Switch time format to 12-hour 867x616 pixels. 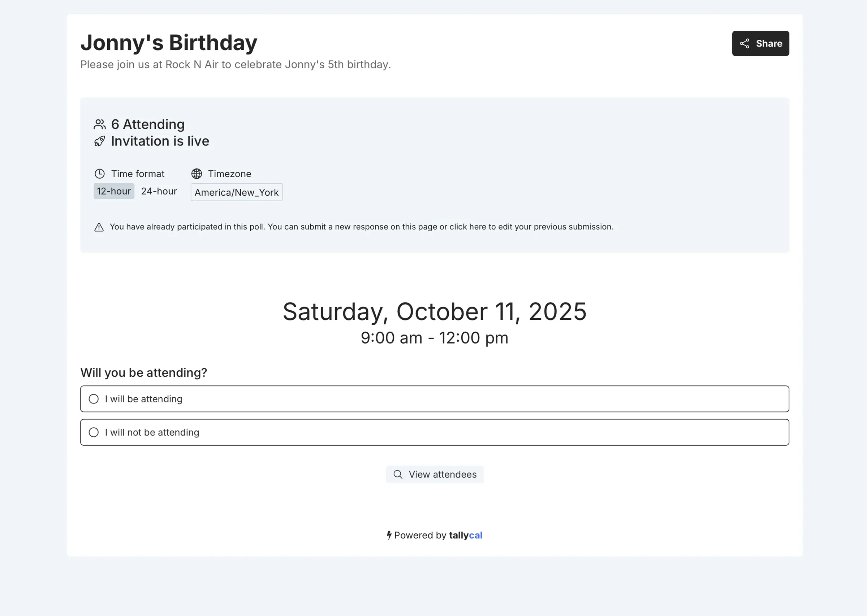pyautogui.click(x=114, y=191)
